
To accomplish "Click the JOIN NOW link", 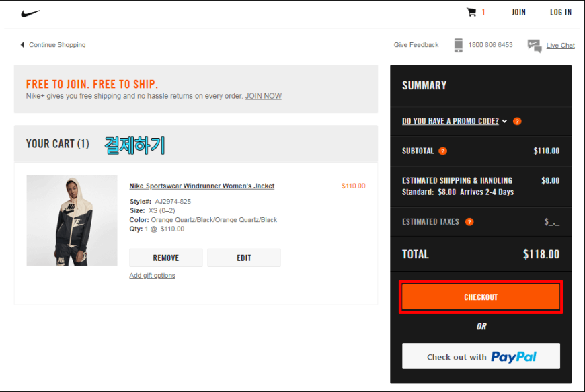I will tap(264, 96).
